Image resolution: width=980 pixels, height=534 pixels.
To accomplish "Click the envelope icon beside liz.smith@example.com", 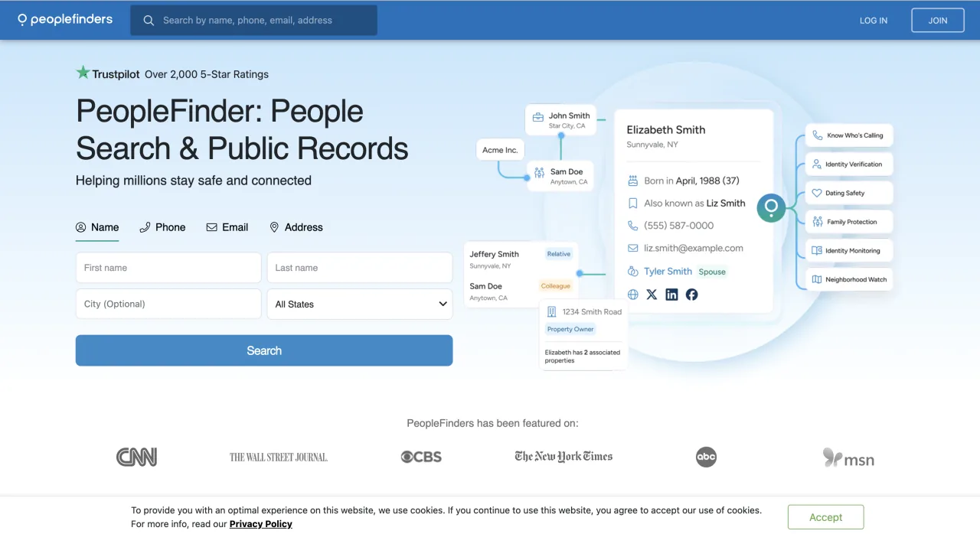I will (632, 248).
